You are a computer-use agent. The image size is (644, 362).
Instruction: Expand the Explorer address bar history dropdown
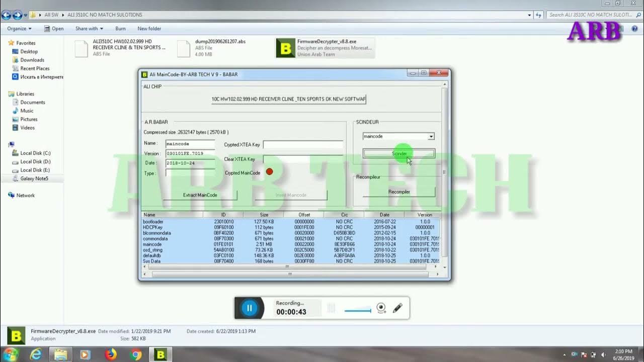529,15
